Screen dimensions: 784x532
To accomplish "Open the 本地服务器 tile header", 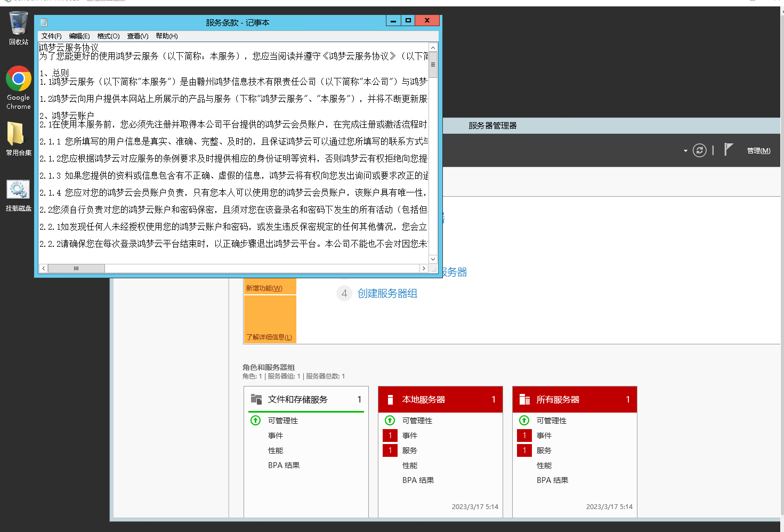I will coord(440,399).
